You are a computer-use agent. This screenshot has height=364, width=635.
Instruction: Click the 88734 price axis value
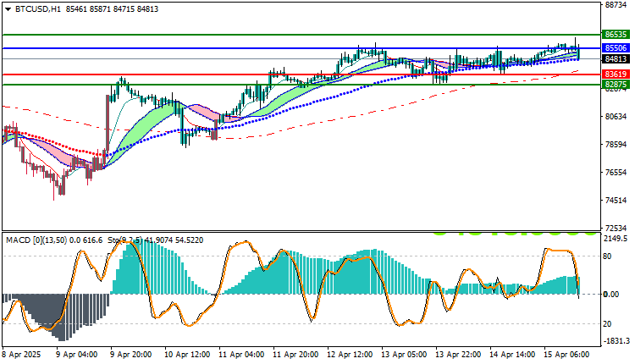click(x=616, y=5)
